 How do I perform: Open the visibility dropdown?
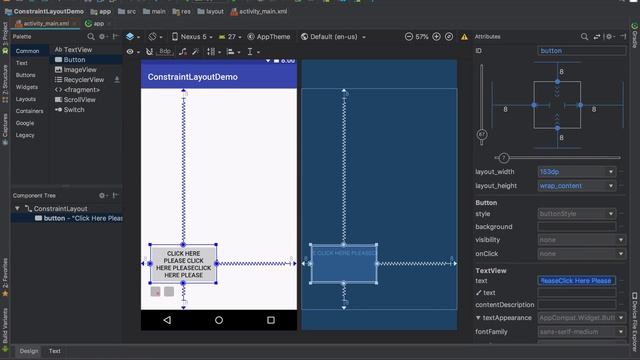pyautogui.click(x=621, y=240)
